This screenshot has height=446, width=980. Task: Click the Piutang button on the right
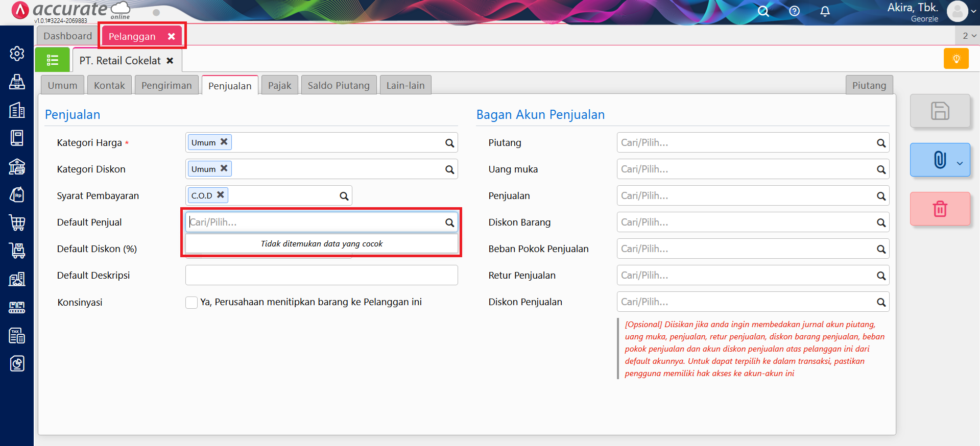(869, 85)
